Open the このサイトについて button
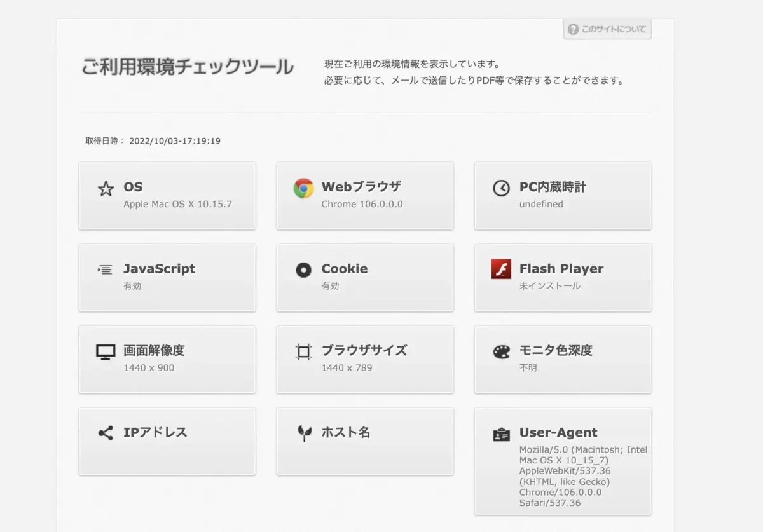 point(607,29)
